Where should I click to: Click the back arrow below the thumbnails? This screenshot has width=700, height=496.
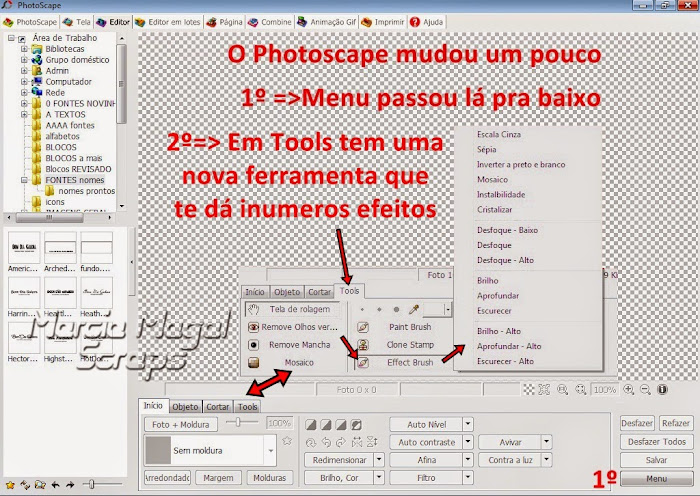pyautogui.click(x=55, y=484)
